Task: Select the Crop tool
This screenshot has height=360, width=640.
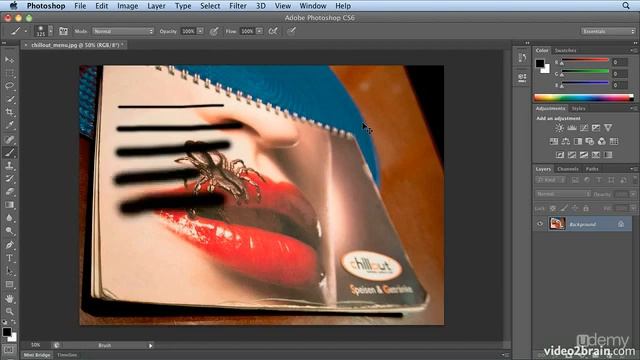Action: click(x=9, y=112)
